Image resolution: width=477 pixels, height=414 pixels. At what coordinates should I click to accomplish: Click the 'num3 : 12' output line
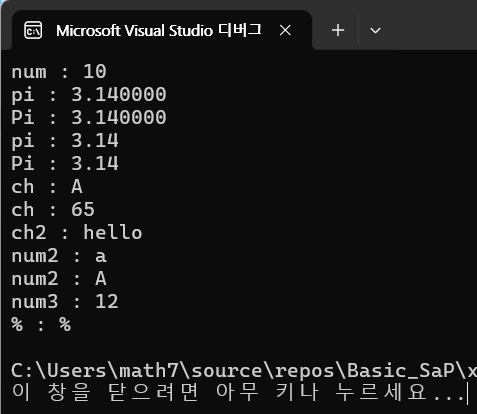click(x=65, y=302)
